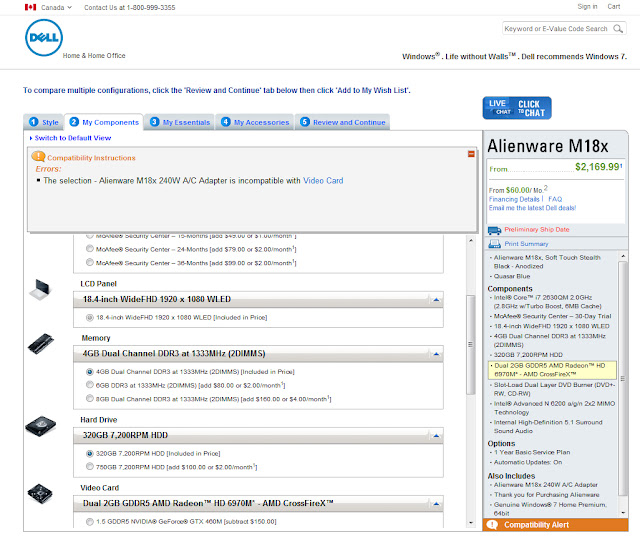Click 'Alienware M18x 240W A/C Adapter' summary entry
The width and height of the screenshot is (640, 538).
tap(546, 485)
